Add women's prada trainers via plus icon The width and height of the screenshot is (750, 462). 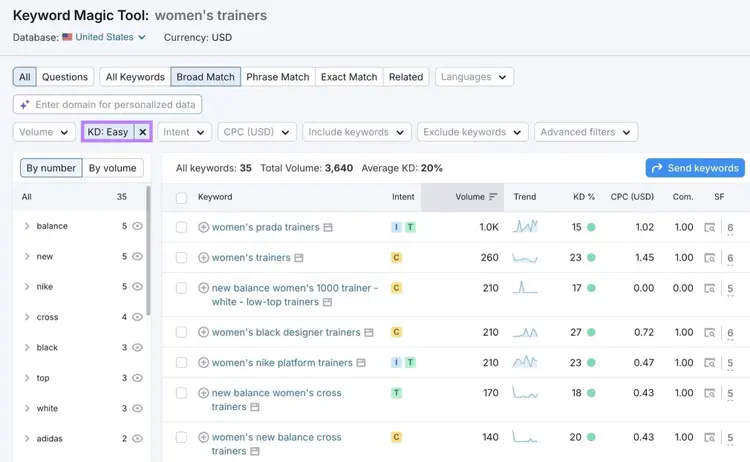click(203, 227)
